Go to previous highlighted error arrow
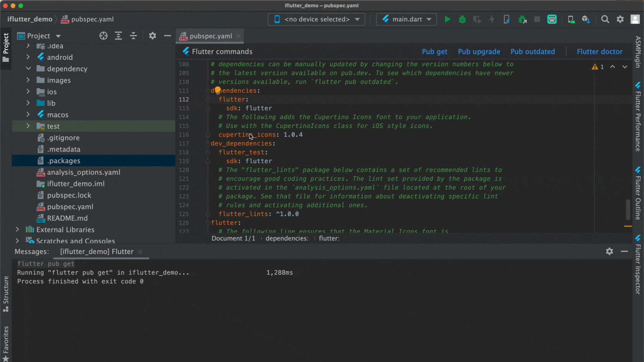Image resolution: width=644 pixels, height=362 pixels. click(x=613, y=67)
